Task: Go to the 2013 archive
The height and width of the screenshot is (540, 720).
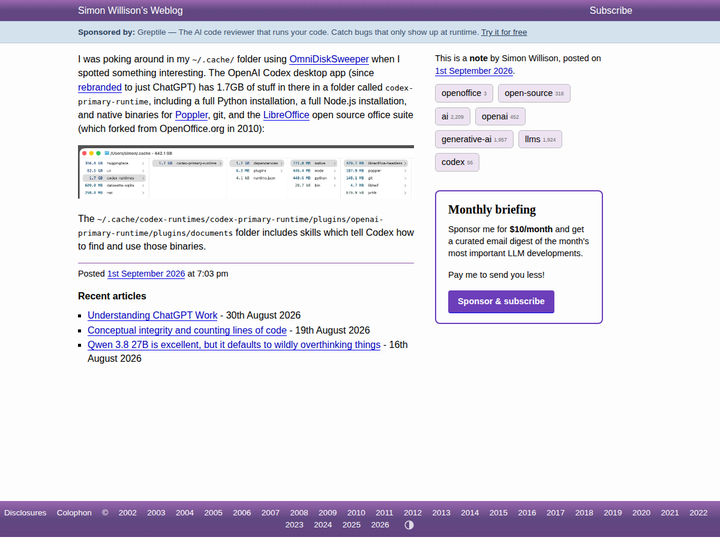Action: (x=441, y=513)
